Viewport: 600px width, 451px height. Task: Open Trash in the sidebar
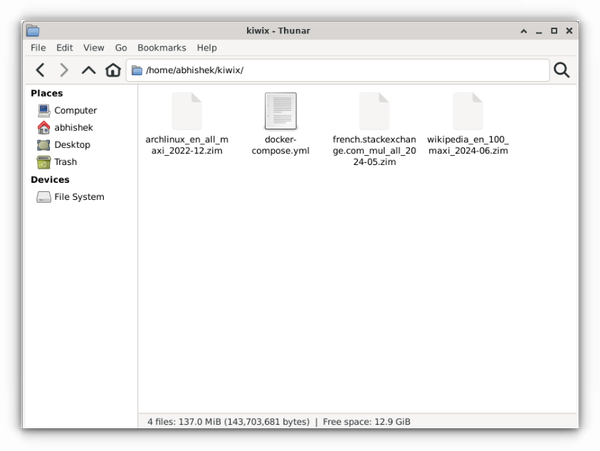click(x=65, y=162)
